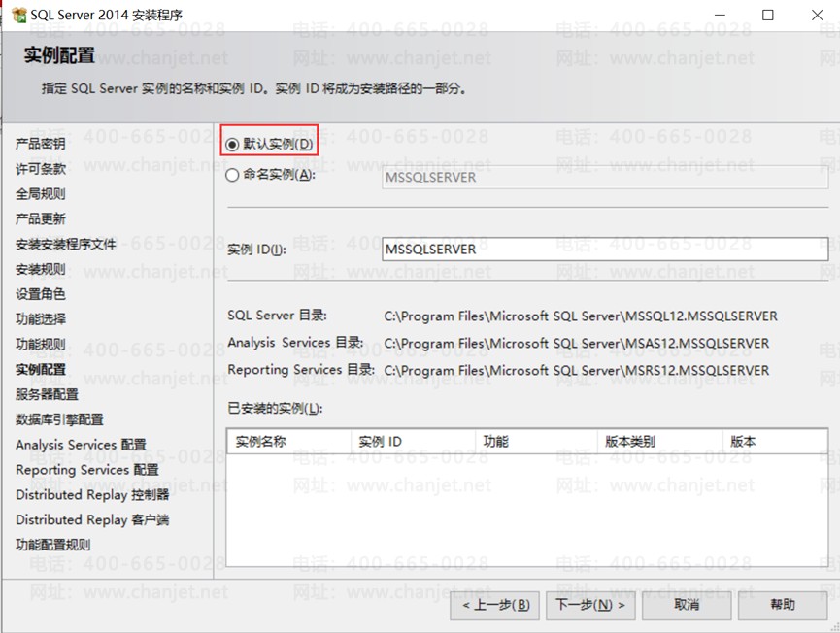Go to next step with 下一步 button
The image size is (840, 633).
(x=590, y=605)
